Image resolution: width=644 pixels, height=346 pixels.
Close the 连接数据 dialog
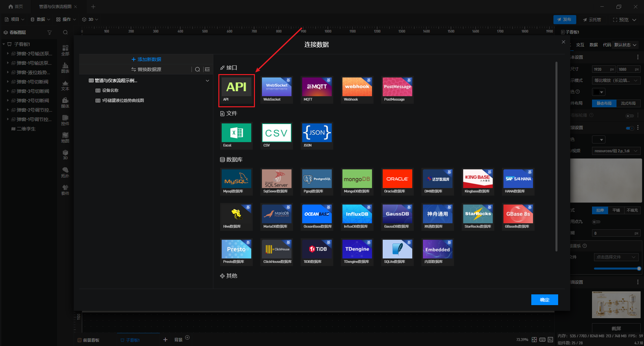point(563,42)
